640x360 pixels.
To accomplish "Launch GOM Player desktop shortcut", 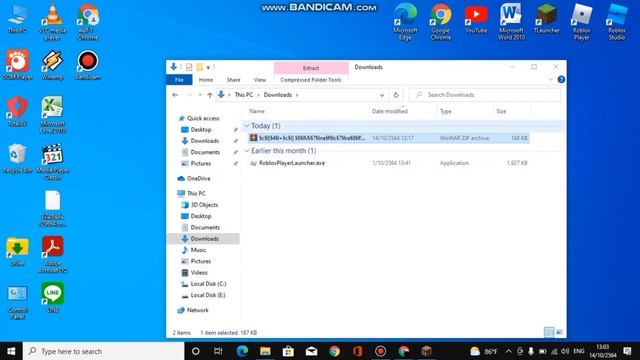I will [17, 65].
